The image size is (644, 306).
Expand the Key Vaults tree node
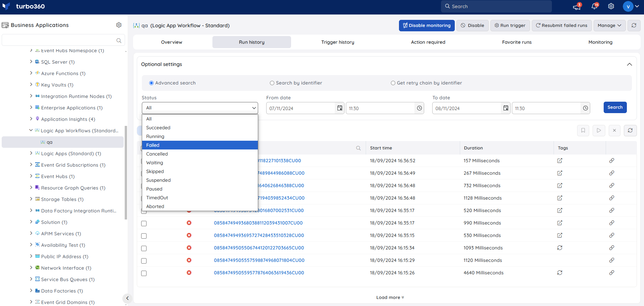(31, 84)
